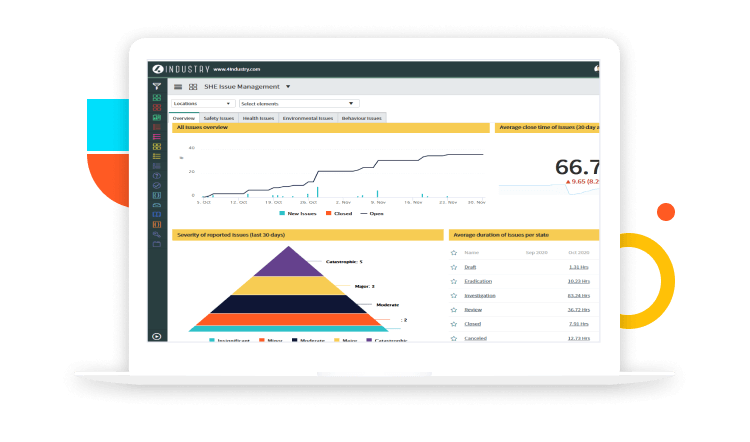Click the star in the Name header row
Image resolution: width=750 pixels, height=442 pixels.
pos(454,253)
